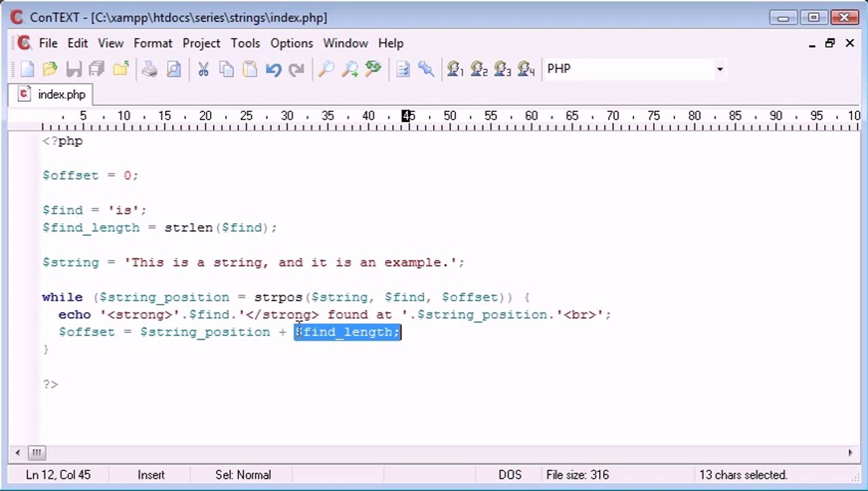The image size is (868, 491).
Task: Click the Close file folder icon
Action: tap(121, 69)
